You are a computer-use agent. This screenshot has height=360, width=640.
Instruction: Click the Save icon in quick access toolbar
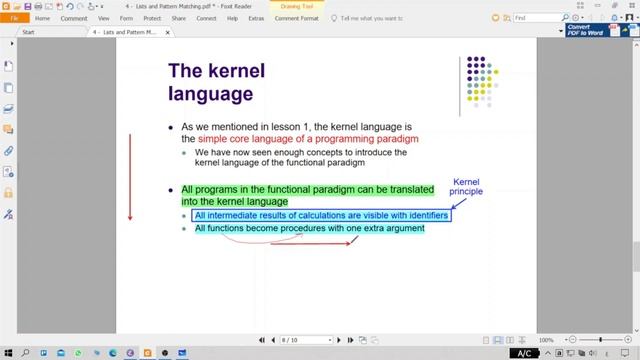(27, 6)
